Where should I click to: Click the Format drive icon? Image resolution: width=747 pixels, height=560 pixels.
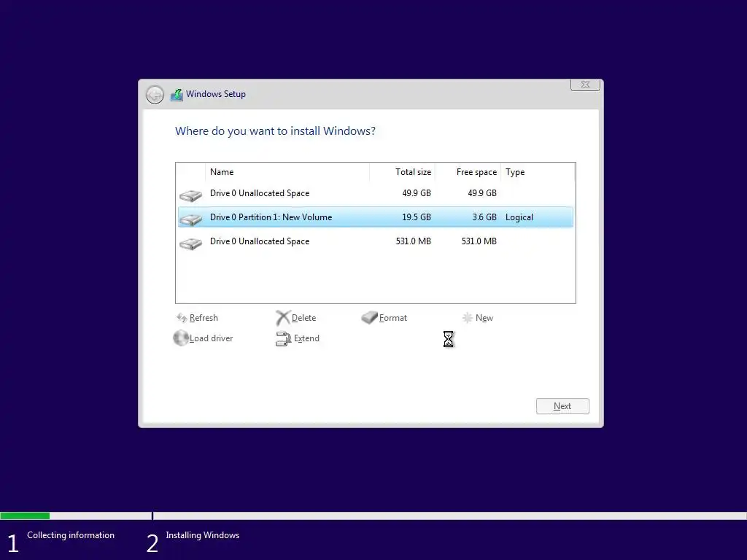click(369, 318)
